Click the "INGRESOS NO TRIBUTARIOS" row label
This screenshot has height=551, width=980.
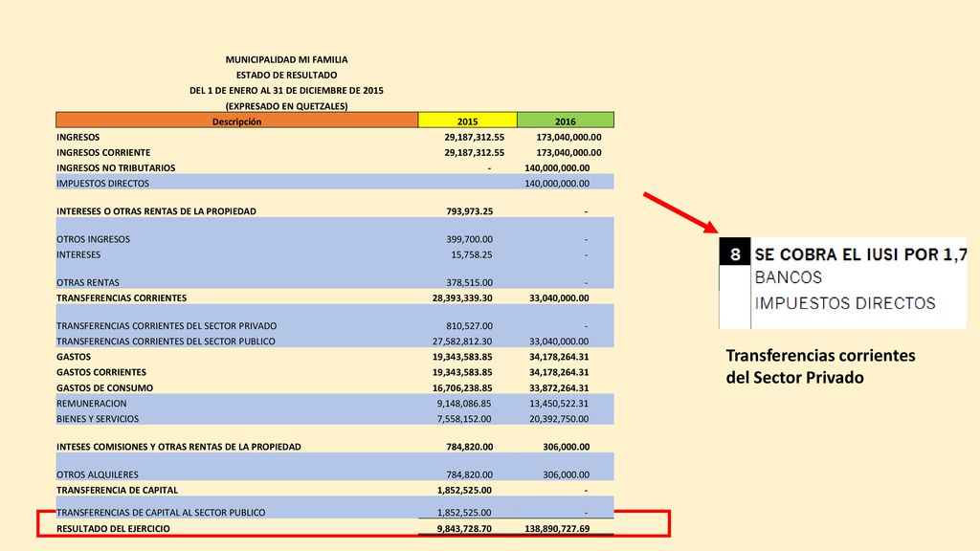click(x=116, y=168)
